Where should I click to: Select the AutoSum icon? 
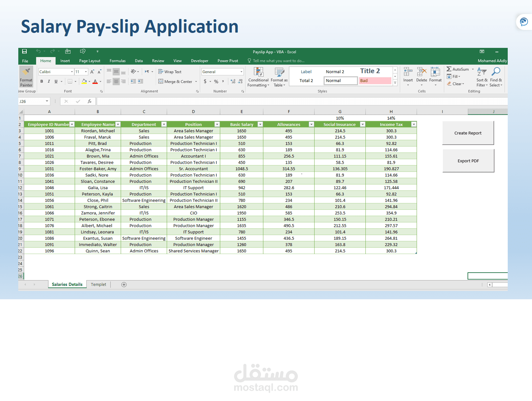(449, 69)
